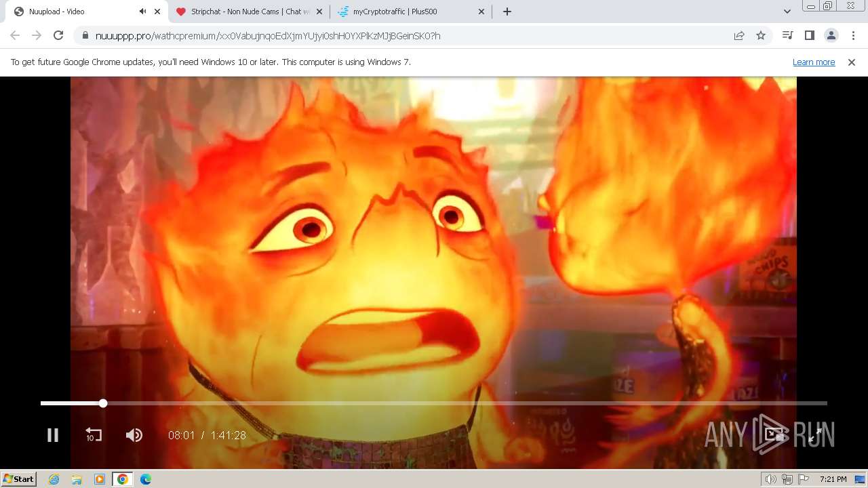Click the video progress bar handle
Image resolution: width=868 pixels, height=488 pixels.
[103, 403]
